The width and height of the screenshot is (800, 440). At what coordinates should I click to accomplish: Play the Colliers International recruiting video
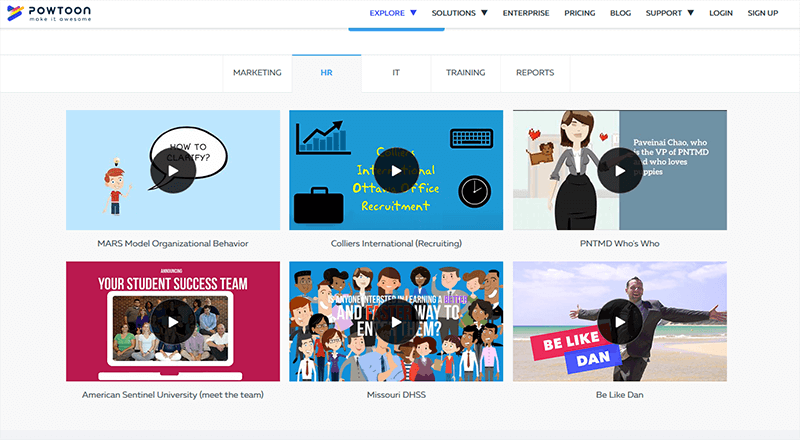(396, 170)
